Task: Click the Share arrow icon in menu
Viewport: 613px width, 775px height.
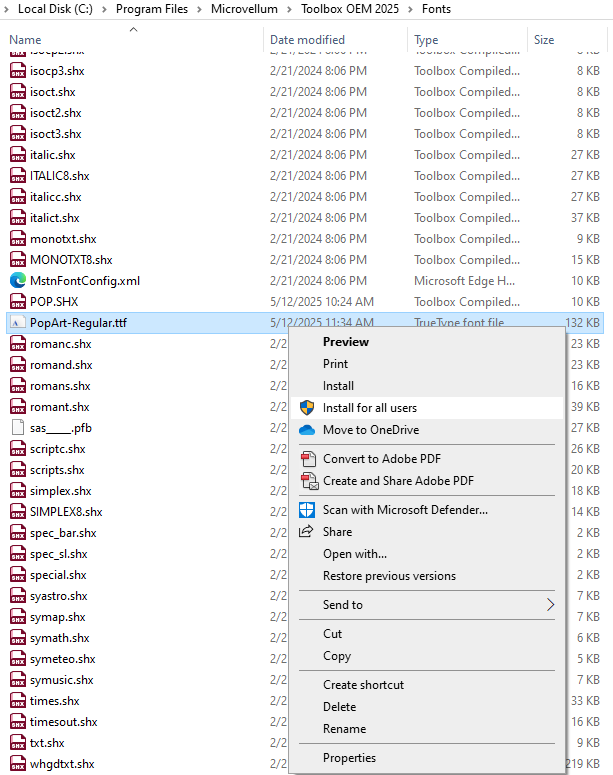Action: [307, 532]
